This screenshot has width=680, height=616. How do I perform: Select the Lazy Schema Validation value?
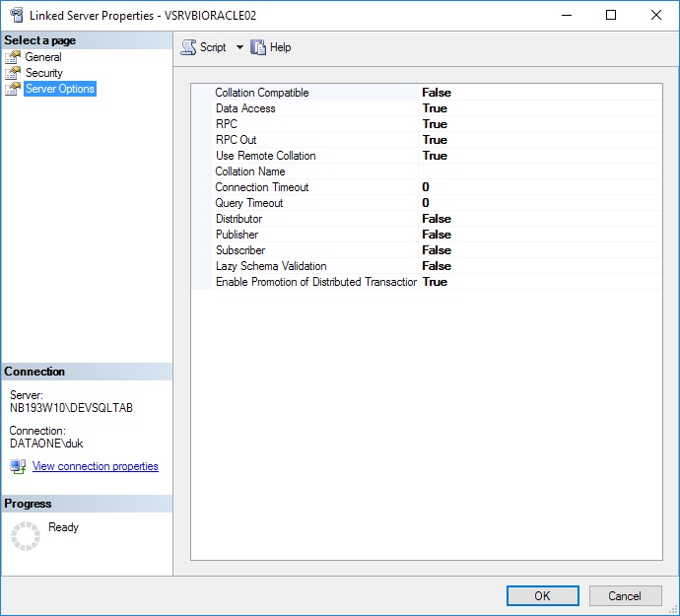coord(437,266)
